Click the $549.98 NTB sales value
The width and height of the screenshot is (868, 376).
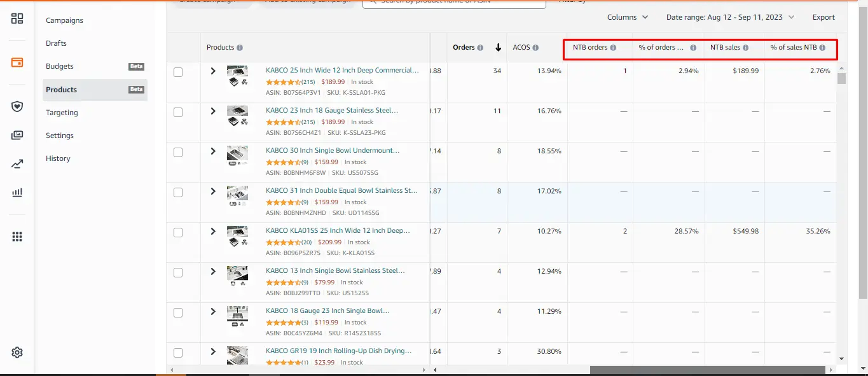[x=745, y=231]
